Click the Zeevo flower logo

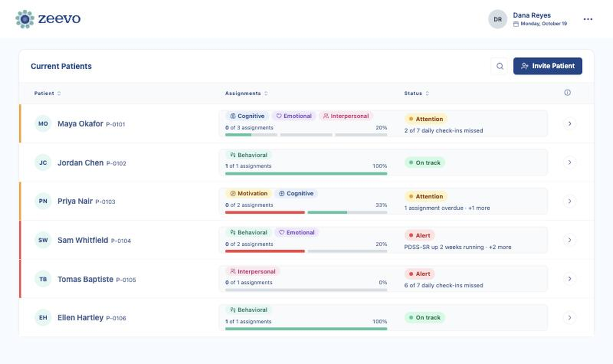tap(25, 19)
